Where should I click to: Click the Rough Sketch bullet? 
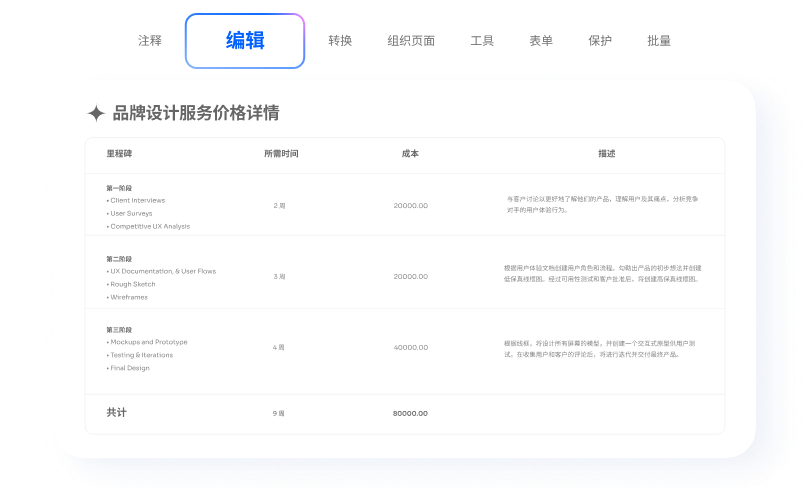[131, 284]
